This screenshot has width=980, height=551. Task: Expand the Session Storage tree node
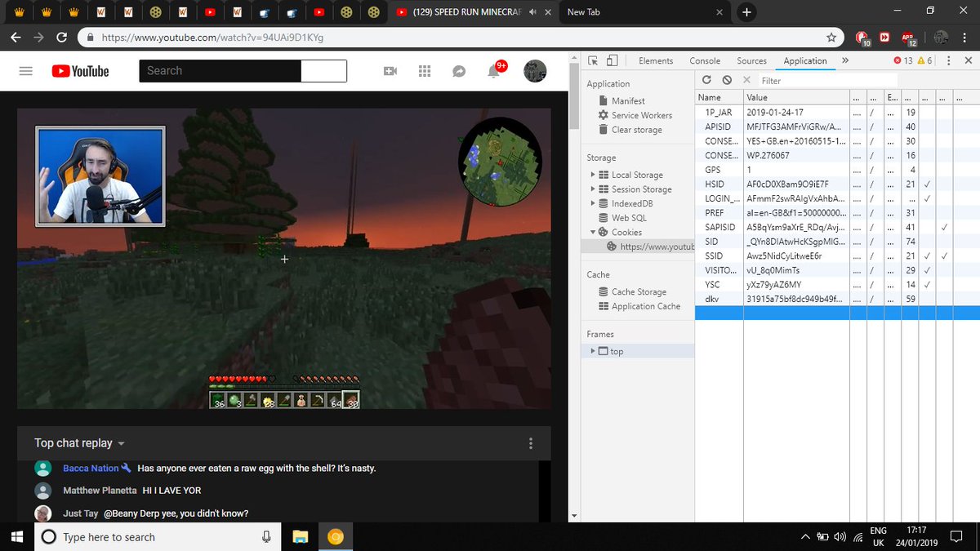pyautogui.click(x=593, y=189)
